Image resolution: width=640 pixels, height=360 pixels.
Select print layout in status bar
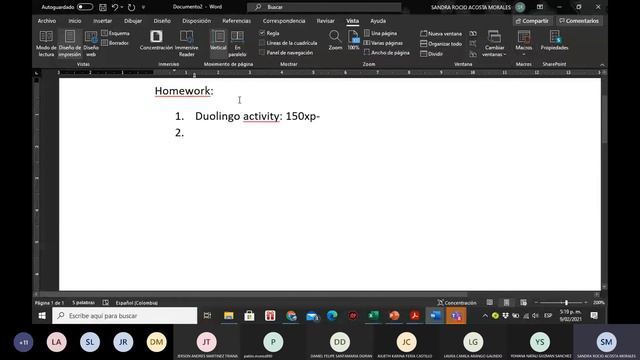[506, 302]
